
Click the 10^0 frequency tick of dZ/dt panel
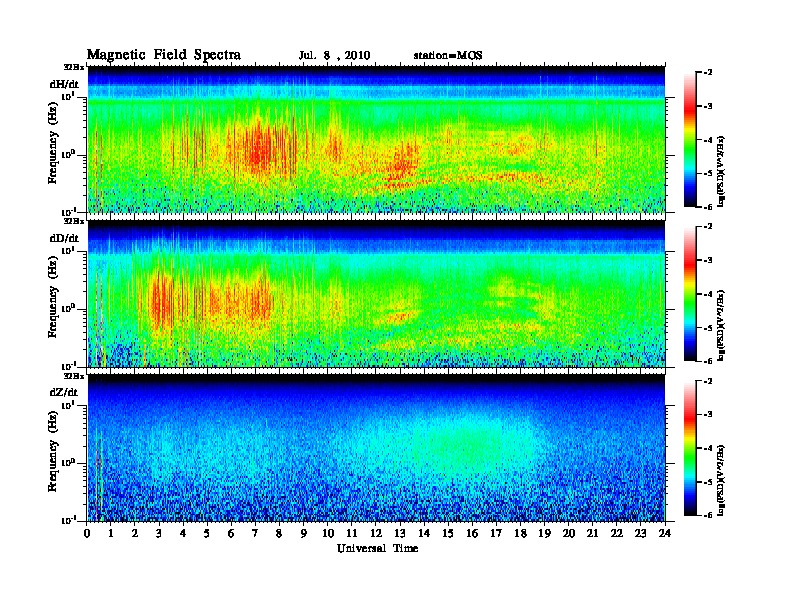(67, 463)
